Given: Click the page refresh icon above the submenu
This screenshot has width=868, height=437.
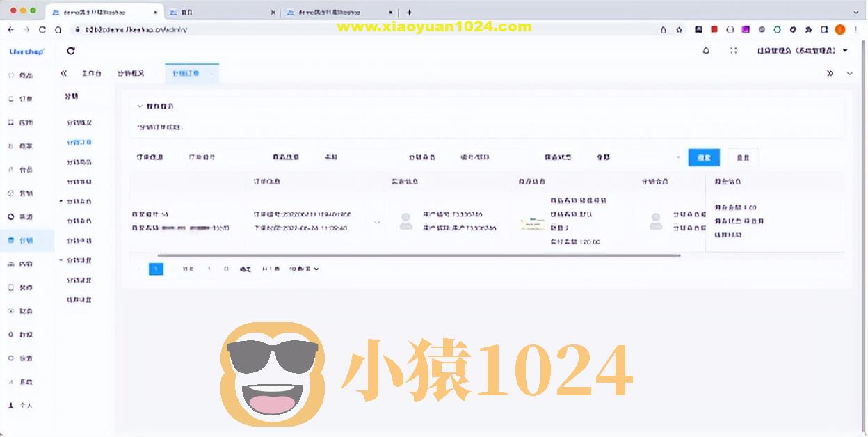Looking at the screenshot, I should coord(70,51).
